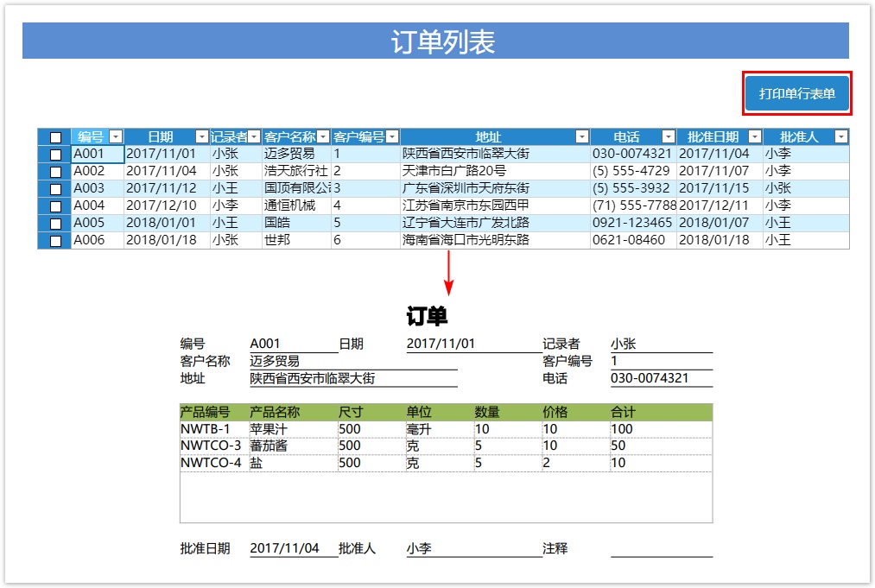Screen dimensions: 875x588
Task: Click order number A006 cell
Action: tap(98, 240)
